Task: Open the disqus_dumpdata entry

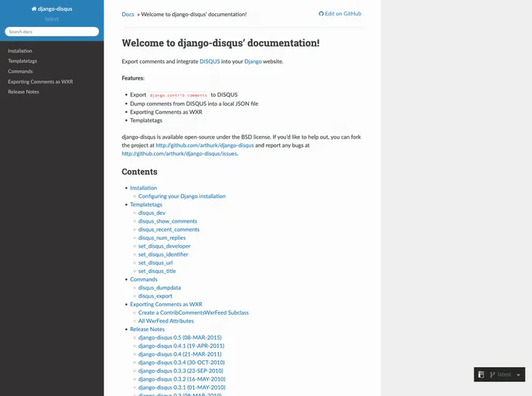Action: [x=159, y=288]
